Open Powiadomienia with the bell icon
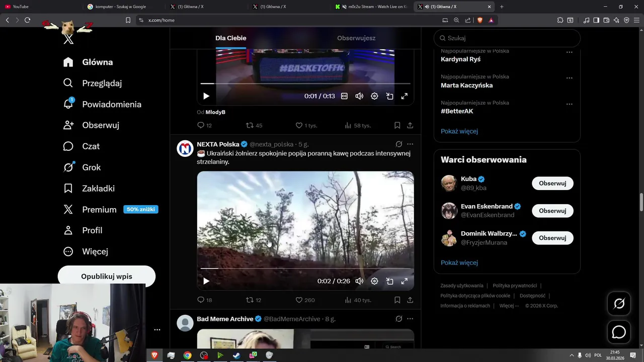644x362 pixels. click(102, 105)
